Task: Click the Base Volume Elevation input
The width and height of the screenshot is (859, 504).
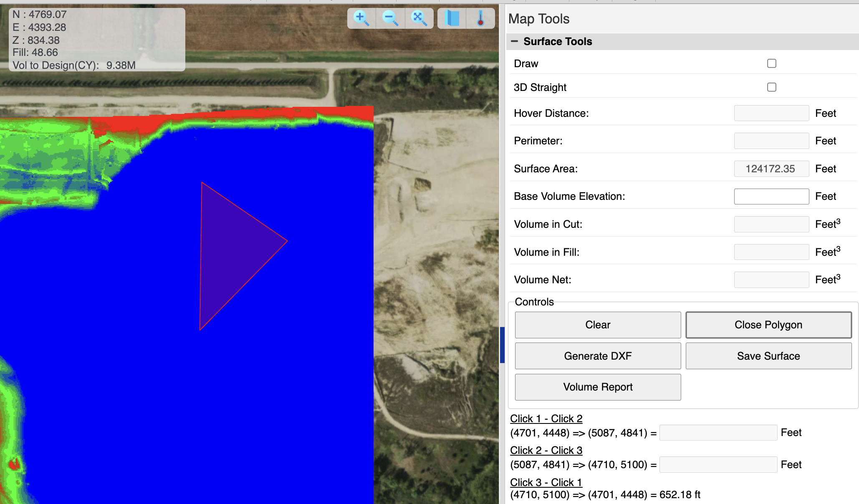Action: [x=771, y=196]
